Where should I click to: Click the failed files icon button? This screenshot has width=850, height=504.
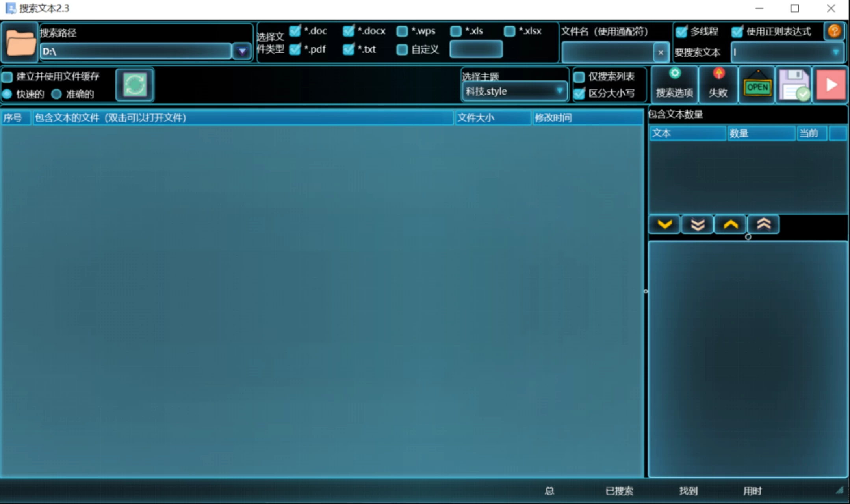coord(718,84)
